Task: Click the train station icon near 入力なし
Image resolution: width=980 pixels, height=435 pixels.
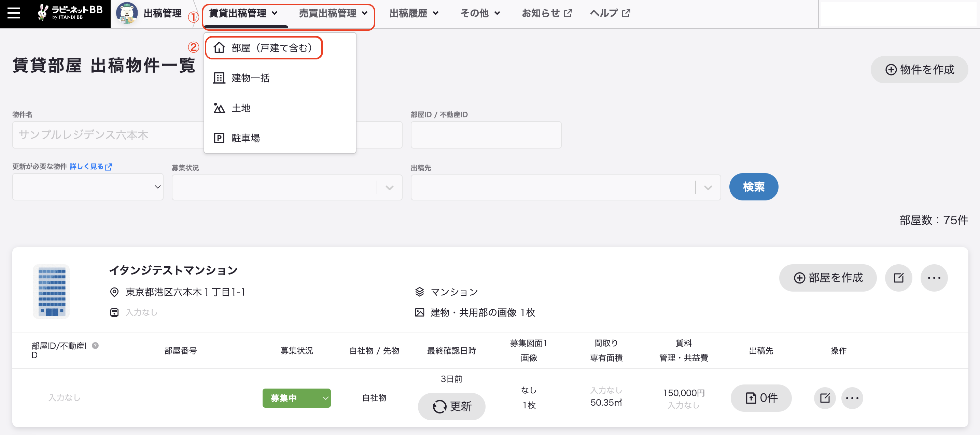Action: pos(114,312)
